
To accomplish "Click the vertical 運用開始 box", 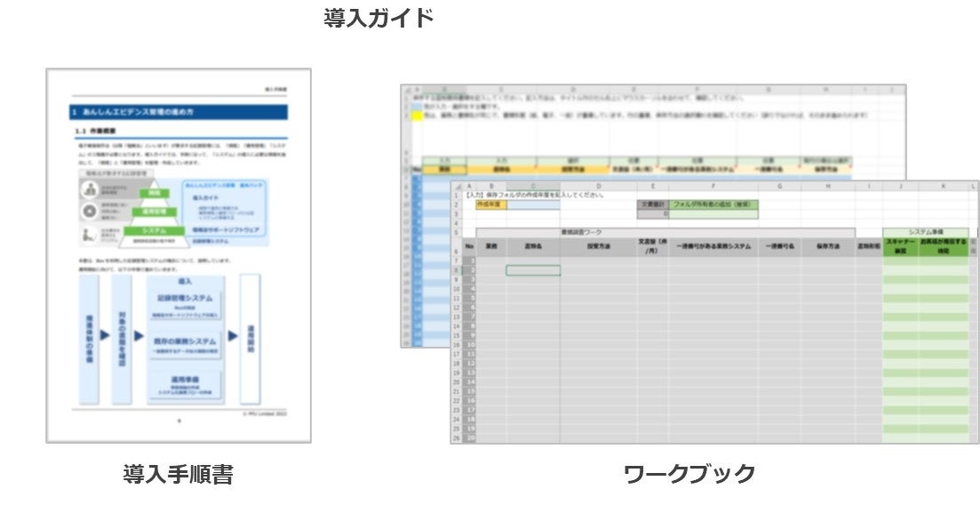I will (250, 339).
